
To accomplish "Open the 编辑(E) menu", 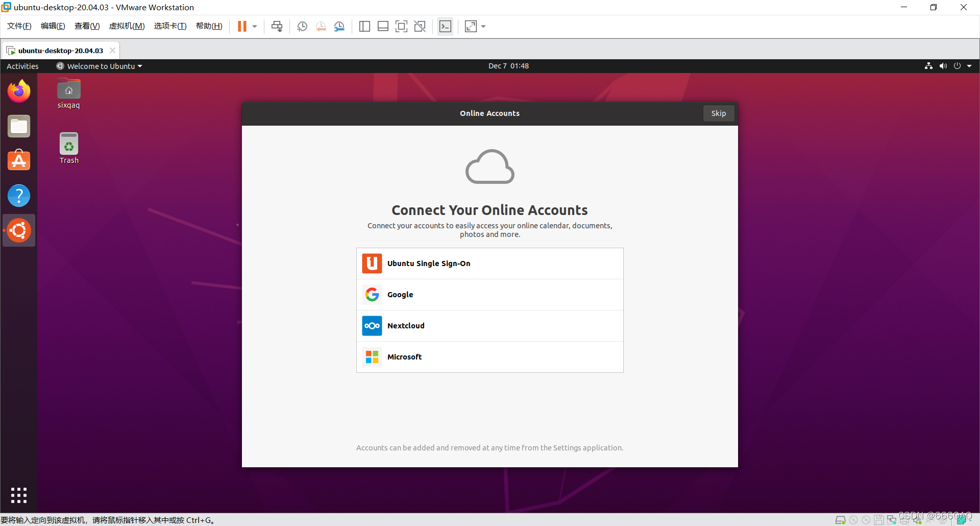I will [53, 26].
